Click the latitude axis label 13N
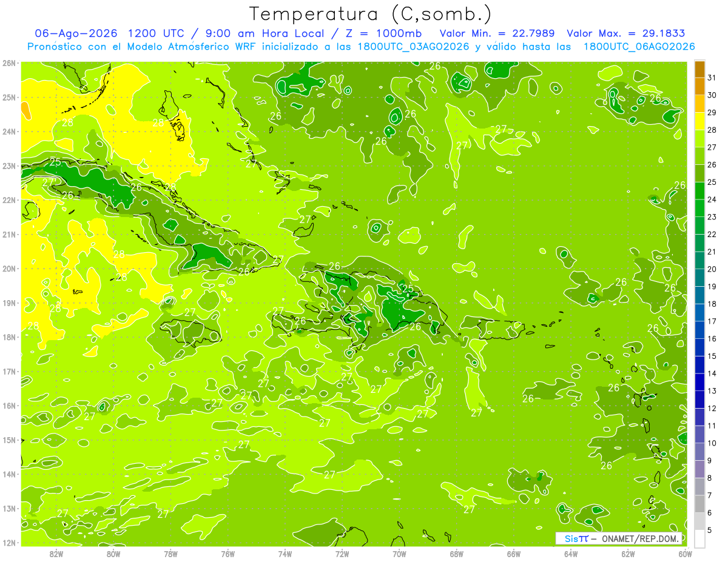Viewport: 728px width, 562px height. 9,509
